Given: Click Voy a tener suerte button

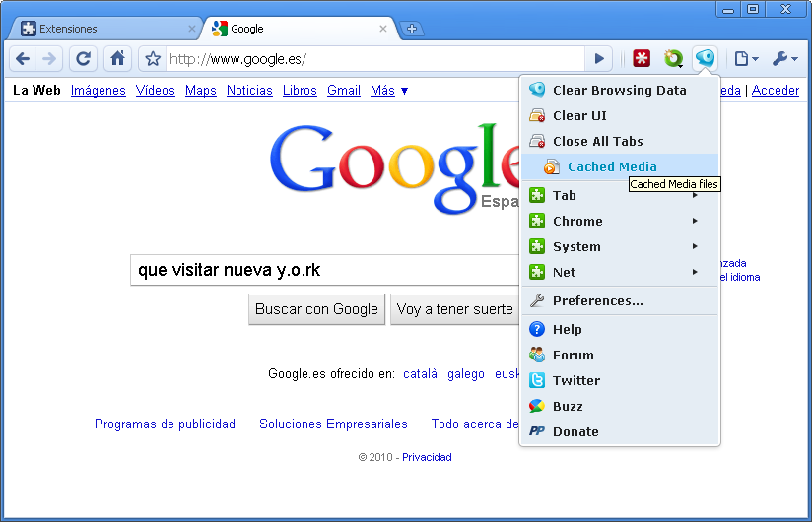Looking at the screenshot, I should [454, 309].
